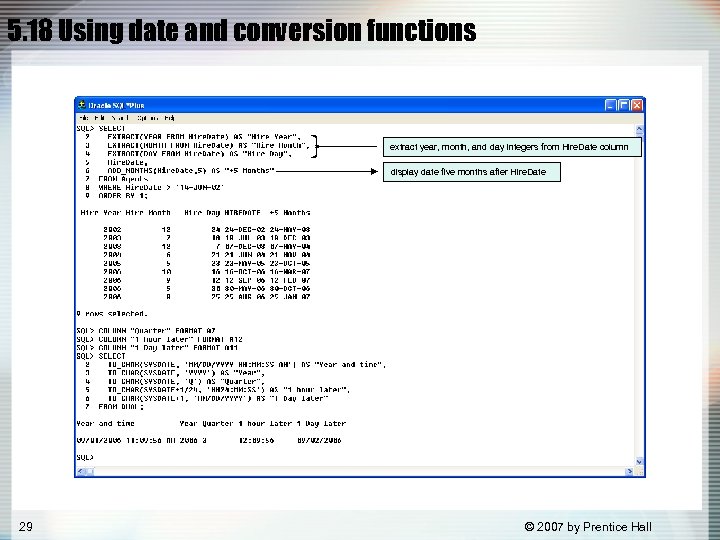Open the Search menu in SQL*Plus
This screenshot has width=720, height=540.
(x=121, y=118)
